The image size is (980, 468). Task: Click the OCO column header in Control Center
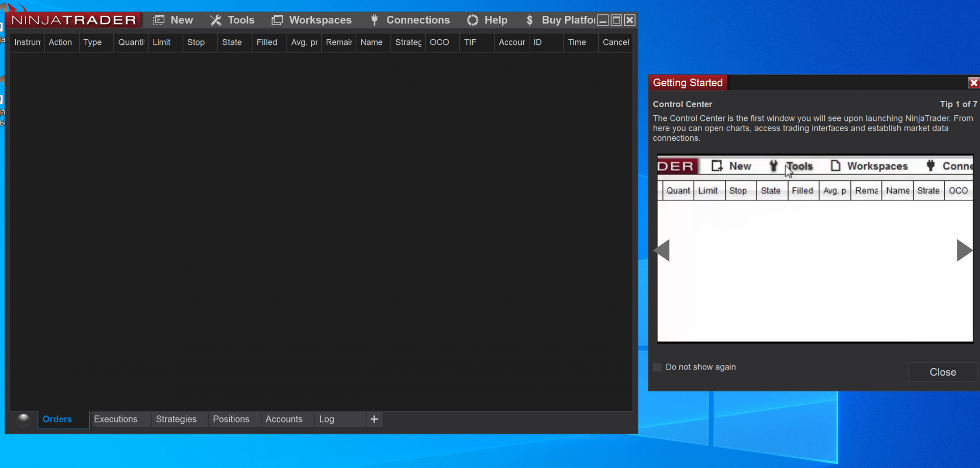(x=442, y=42)
